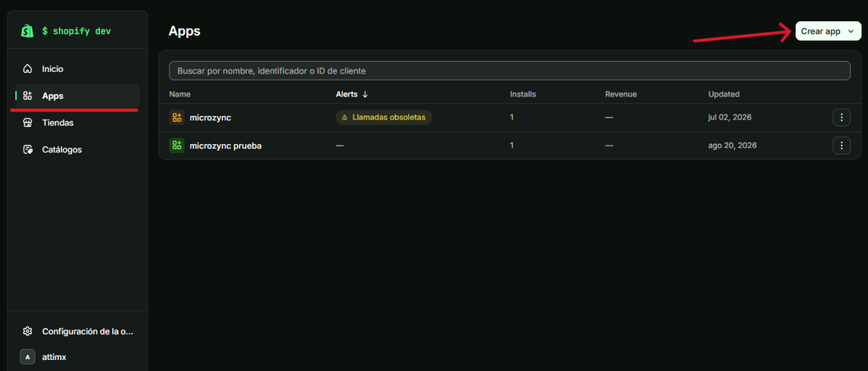Click the Installs value for microzync
868x371 pixels.
tap(511, 117)
